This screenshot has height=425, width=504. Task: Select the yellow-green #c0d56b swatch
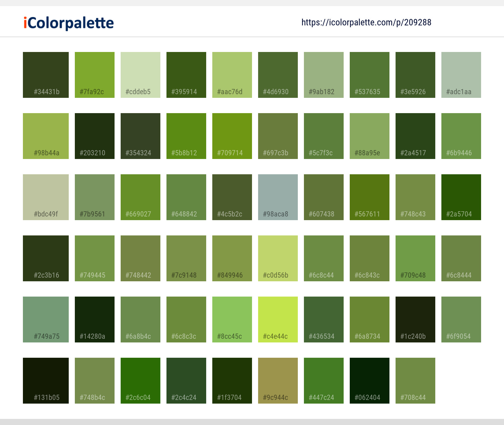(x=278, y=258)
